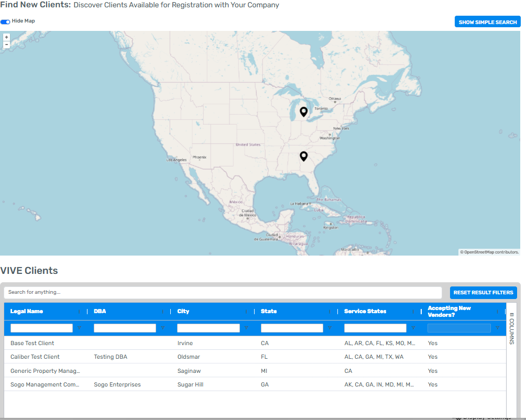Click Oldsmar city cell
This screenshot has width=526, height=420.
pos(189,357)
